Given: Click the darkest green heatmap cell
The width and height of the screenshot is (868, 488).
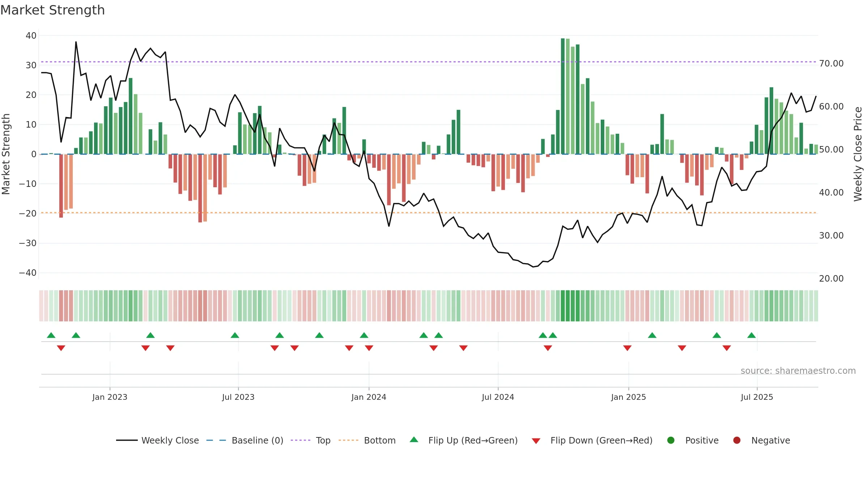Looking at the screenshot, I should (x=563, y=306).
